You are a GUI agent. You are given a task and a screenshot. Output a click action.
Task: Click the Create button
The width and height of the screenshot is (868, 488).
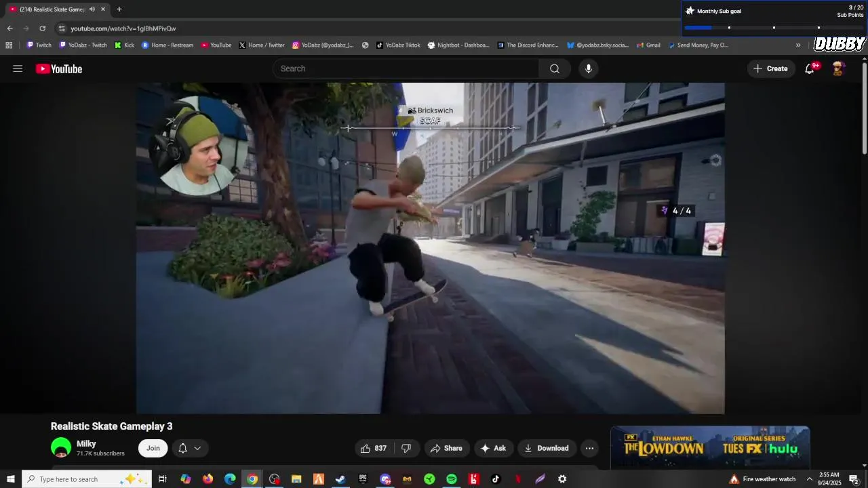coord(770,68)
